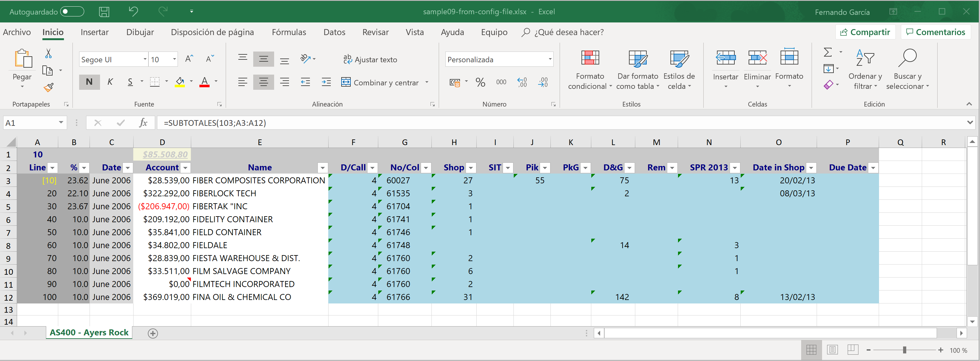This screenshot has width=980, height=361.
Task: Switch to Page Layout view icon
Action: pos(832,350)
